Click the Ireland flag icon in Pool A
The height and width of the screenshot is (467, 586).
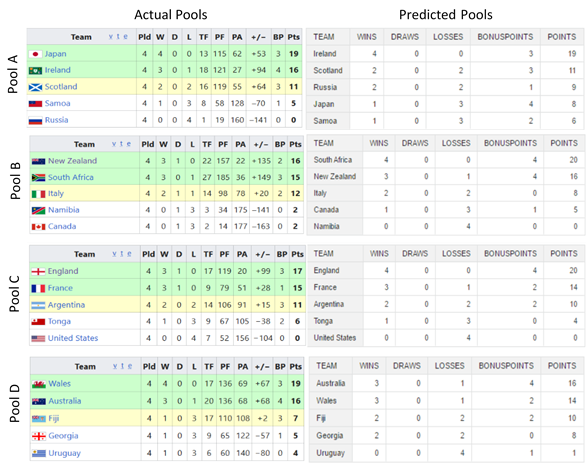[x=36, y=70]
